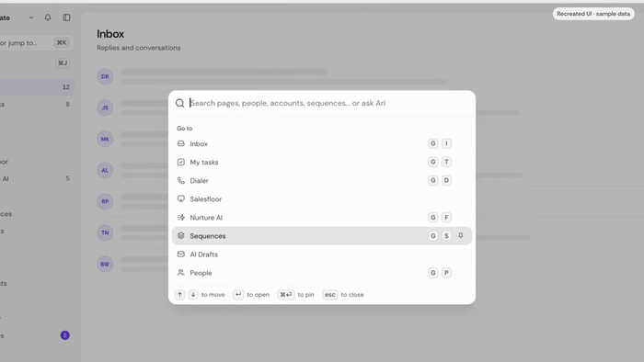
Task: Click the Nurture AI lightning icon
Action: (x=180, y=217)
